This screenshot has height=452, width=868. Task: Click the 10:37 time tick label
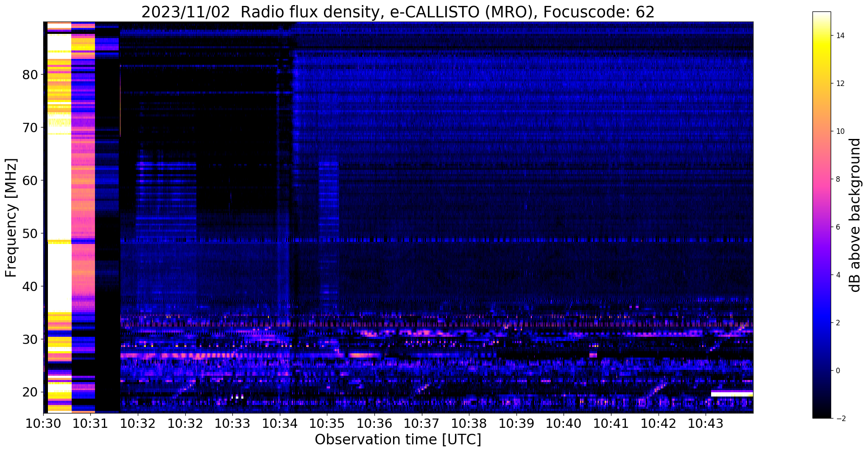[x=422, y=423]
